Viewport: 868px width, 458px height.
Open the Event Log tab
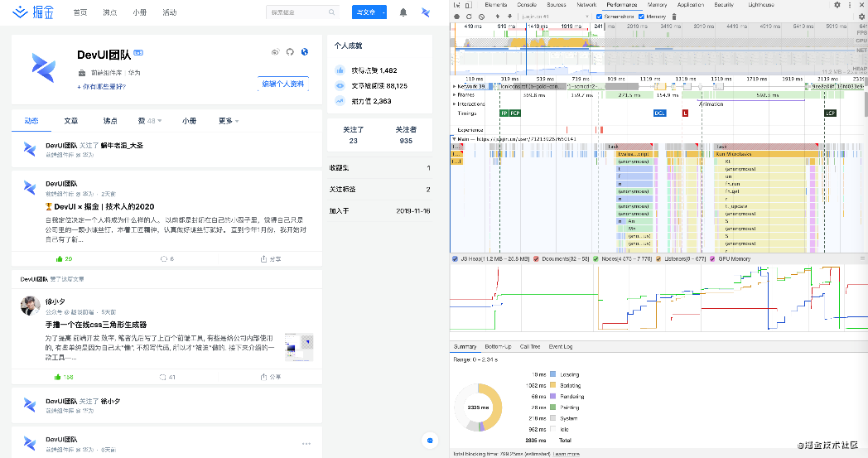point(560,347)
